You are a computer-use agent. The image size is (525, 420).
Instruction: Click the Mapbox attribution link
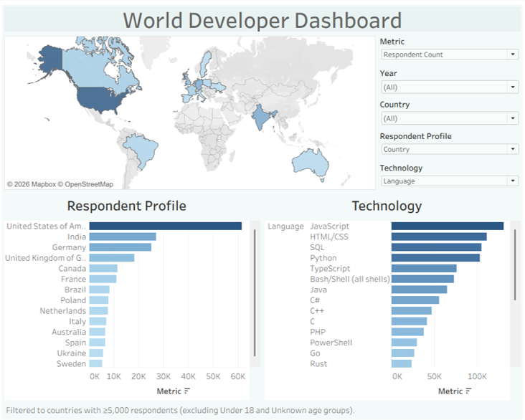pyautogui.click(x=32, y=184)
